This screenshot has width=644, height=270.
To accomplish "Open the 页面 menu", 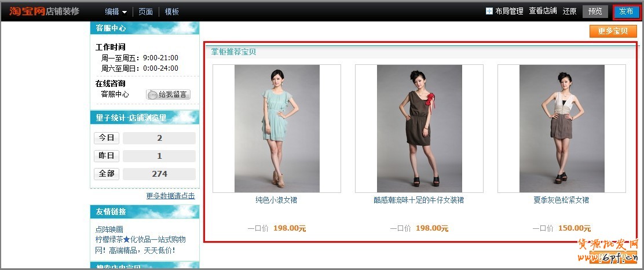I will (x=145, y=12).
